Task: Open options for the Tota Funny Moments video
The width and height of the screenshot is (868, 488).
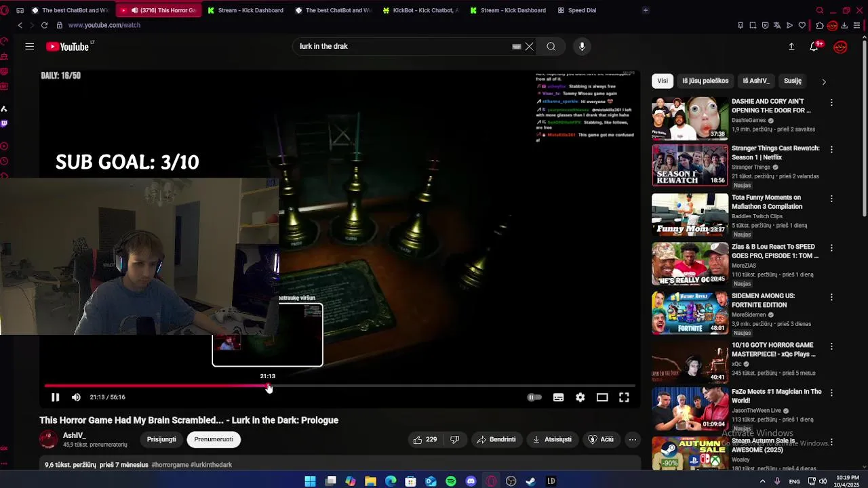Action: pos(831,199)
